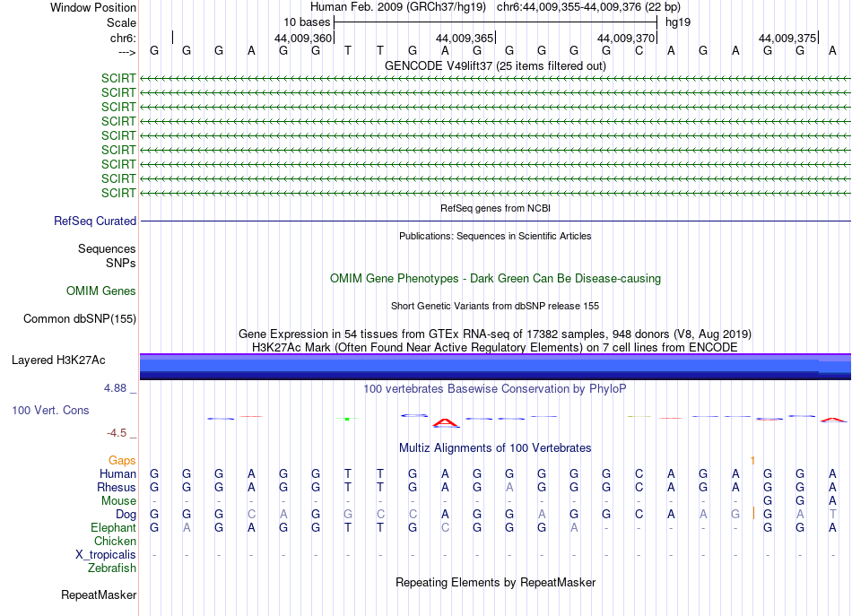The image size is (852, 616).
Task: Select the Mouse alignment row label
Action: [118, 501]
